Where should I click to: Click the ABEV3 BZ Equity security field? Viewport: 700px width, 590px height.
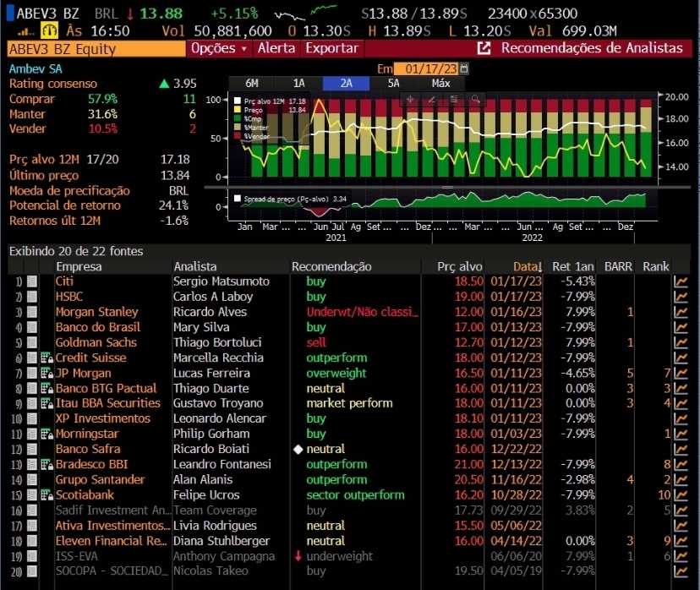[x=96, y=49]
